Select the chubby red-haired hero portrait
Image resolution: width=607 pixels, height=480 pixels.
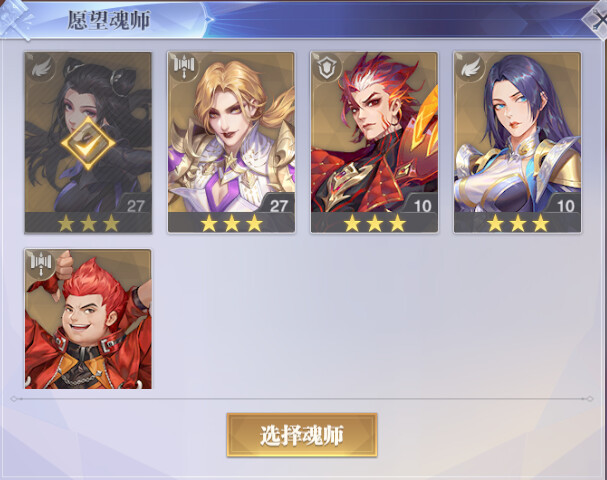pyautogui.click(x=88, y=319)
